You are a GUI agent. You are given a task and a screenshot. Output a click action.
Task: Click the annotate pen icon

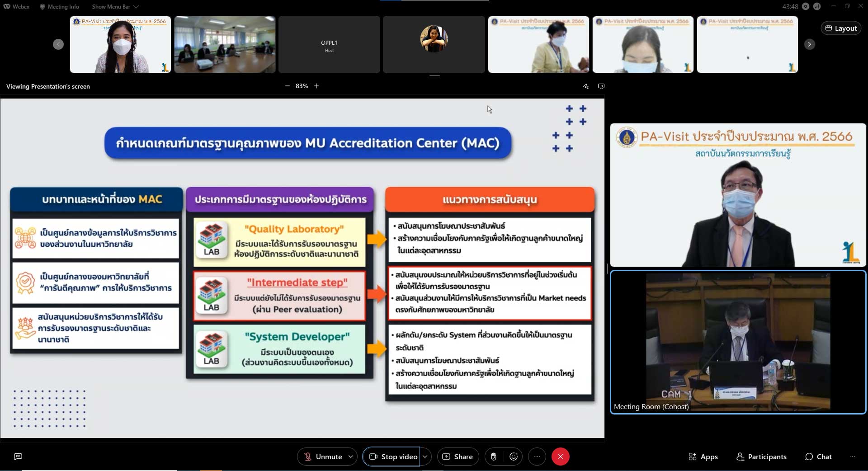[x=586, y=86]
